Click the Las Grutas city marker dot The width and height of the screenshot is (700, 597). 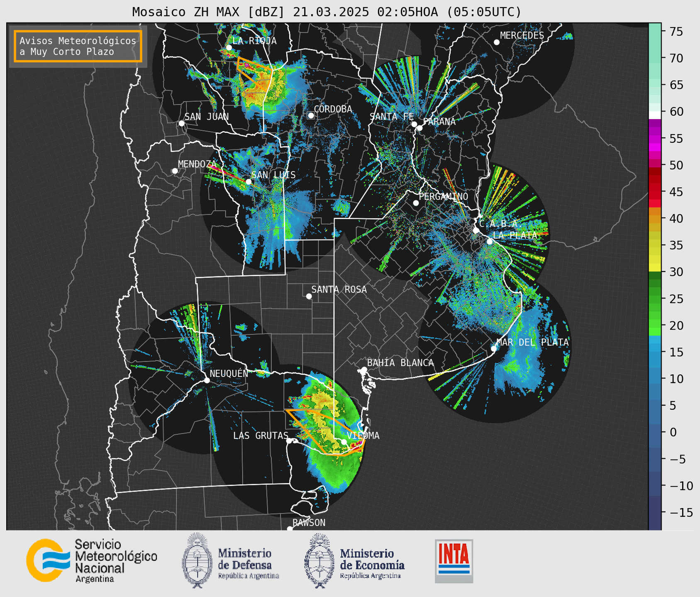point(289,441)
